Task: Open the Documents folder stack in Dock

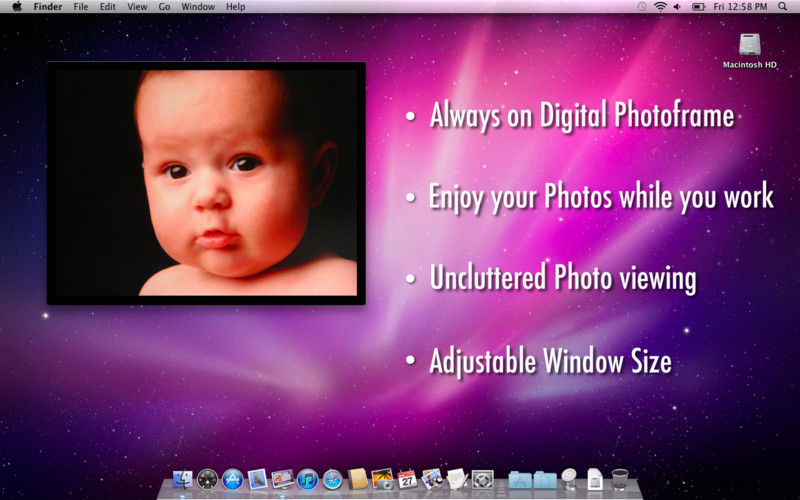Action: (545, 480)
